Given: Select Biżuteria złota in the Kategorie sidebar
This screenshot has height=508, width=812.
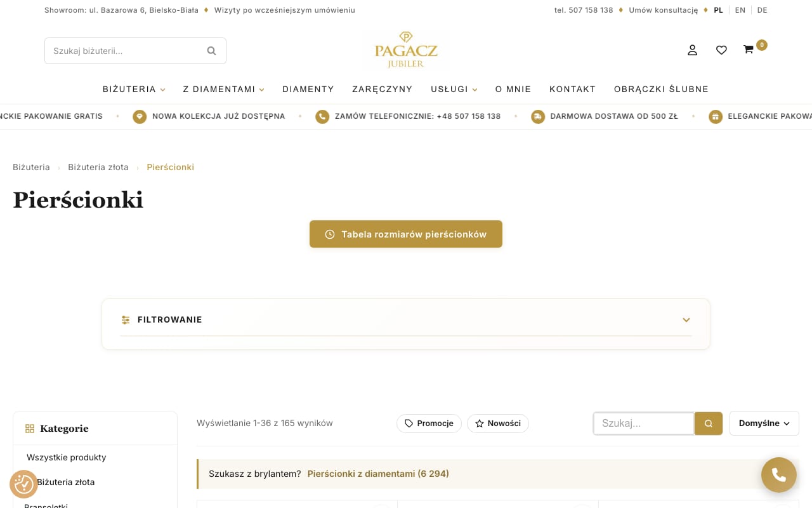Looking at the screenshot, I should pos(66,482).
